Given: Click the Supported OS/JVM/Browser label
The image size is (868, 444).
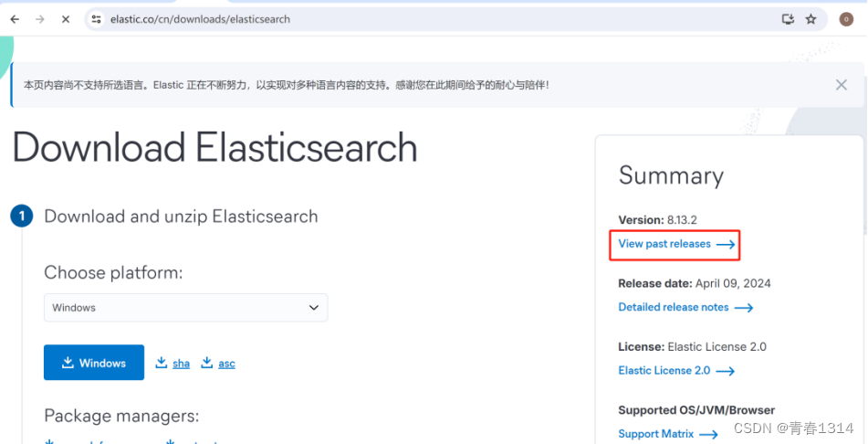Looking at the screenshot, I should point(696,410).
